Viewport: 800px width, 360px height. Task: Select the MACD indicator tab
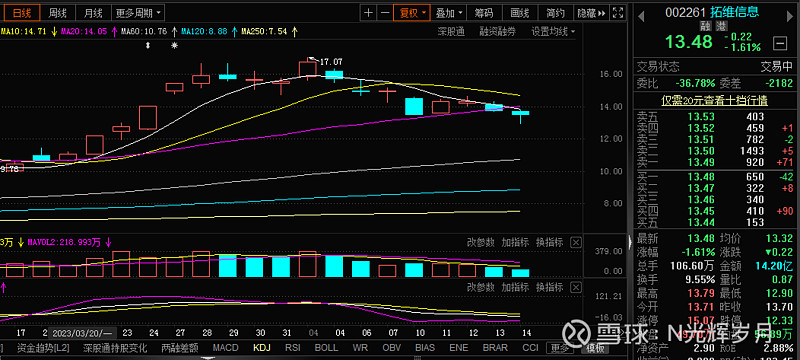tap(225, 348)
